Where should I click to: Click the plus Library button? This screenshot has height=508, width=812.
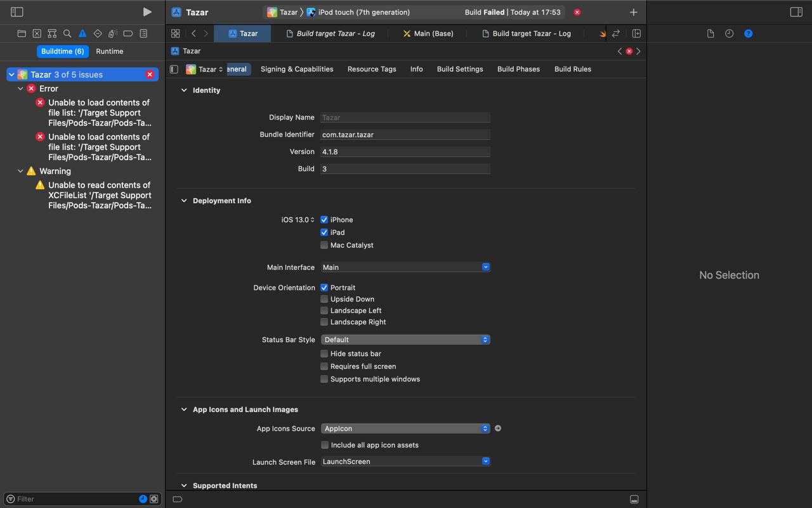(x=633, y=12)
